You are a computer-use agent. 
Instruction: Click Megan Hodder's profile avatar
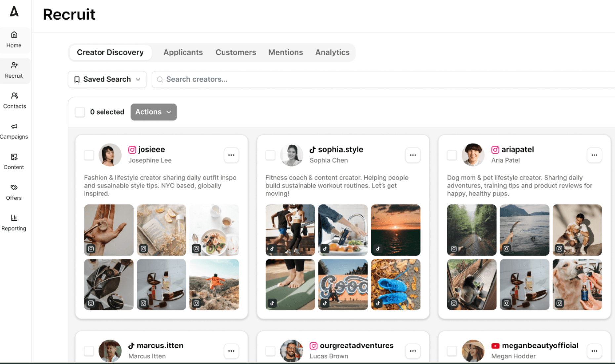(x=473, y=351)
